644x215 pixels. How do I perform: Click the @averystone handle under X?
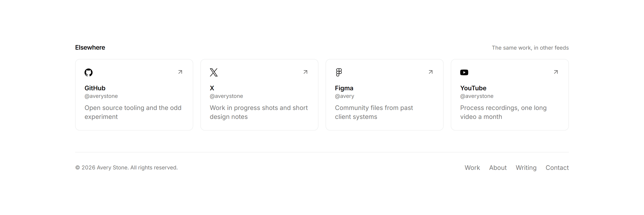click(227, 96)
